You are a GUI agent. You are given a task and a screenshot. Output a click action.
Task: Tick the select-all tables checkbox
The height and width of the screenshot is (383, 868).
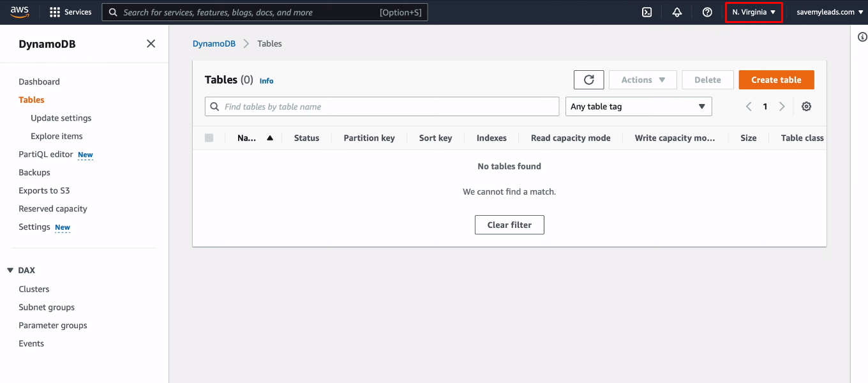coord(209,138)
